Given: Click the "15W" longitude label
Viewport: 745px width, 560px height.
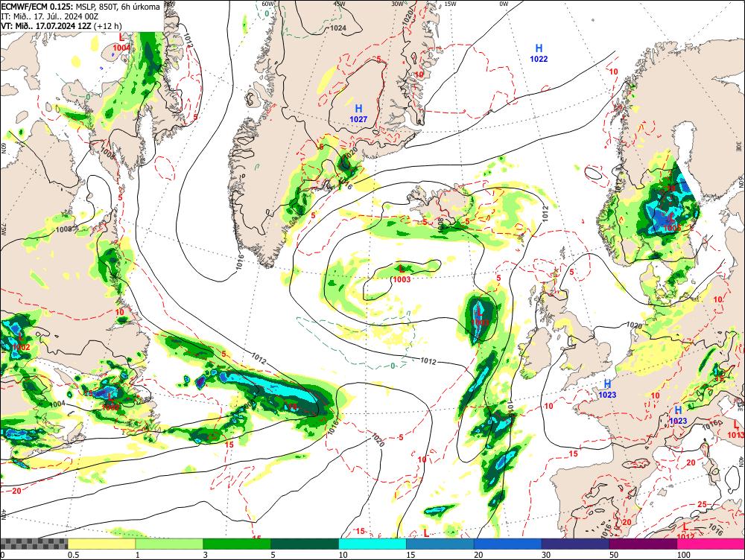Looking at the screenshot, I should tap(450, 4).
